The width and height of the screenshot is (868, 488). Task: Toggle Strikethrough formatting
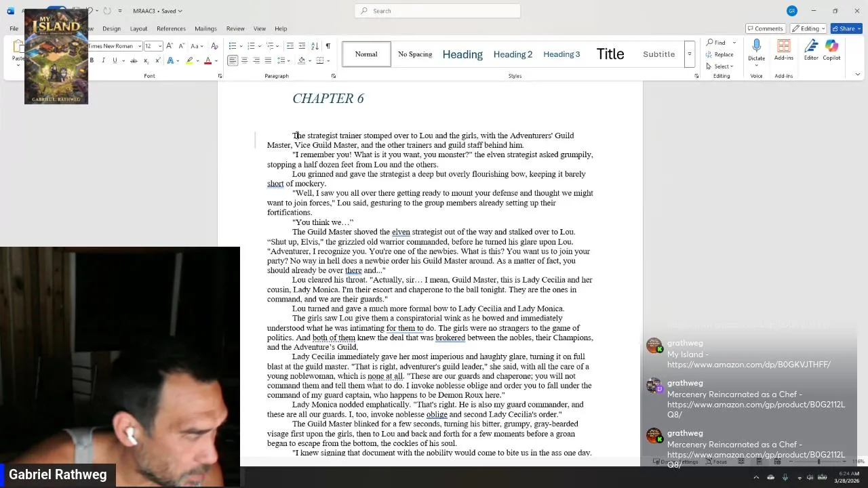tap(134, 61)
